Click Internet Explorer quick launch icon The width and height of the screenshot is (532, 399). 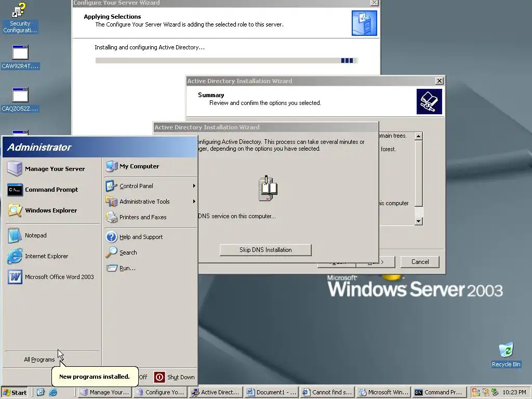(54, 392)
